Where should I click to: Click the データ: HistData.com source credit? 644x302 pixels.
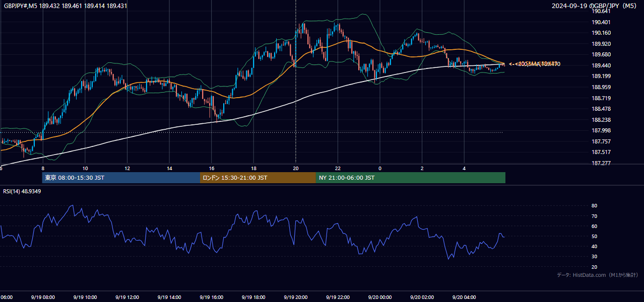click(x=597, y=275)
